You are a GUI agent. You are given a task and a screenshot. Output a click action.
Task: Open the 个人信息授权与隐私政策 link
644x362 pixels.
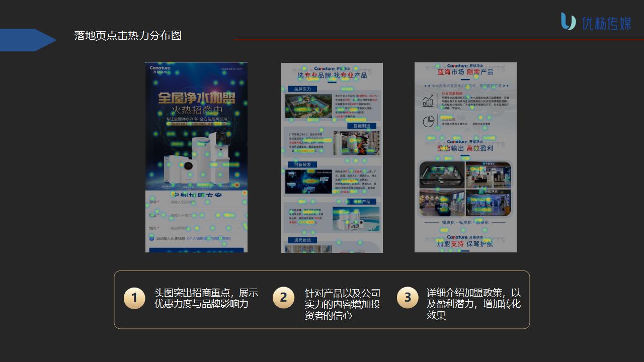209,238
